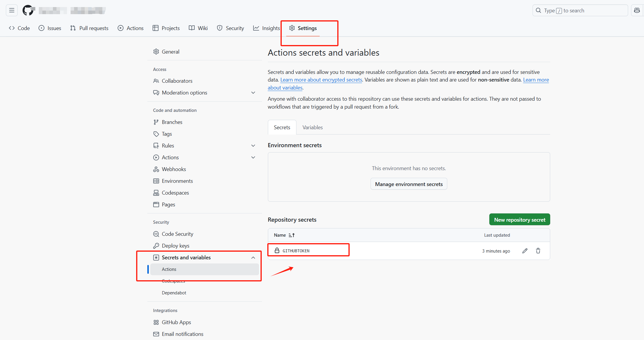Open Deploy keys in sidebar
Screen dimensions: 644x340
pos(175,246)
